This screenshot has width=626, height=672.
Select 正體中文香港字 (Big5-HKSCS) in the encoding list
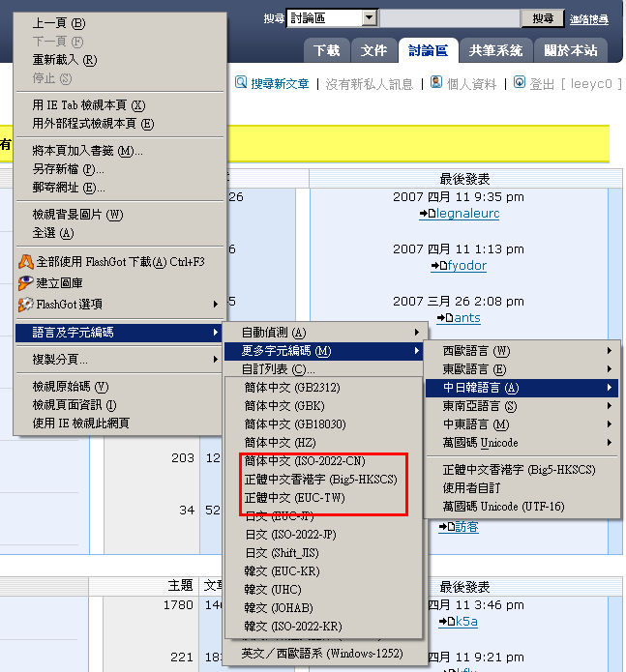coord(324,480)
